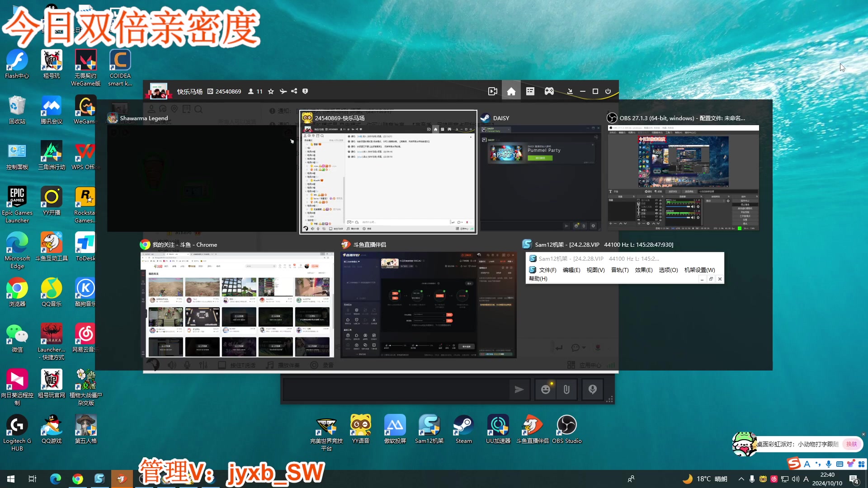Switch to 我的关注 - 斗鱼 Chrome thumbnail

coord(237,305)
